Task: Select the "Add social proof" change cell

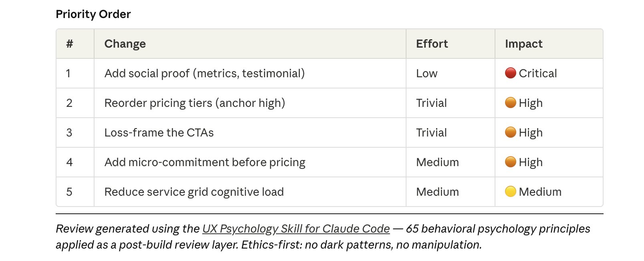Action: pos(204,73)
